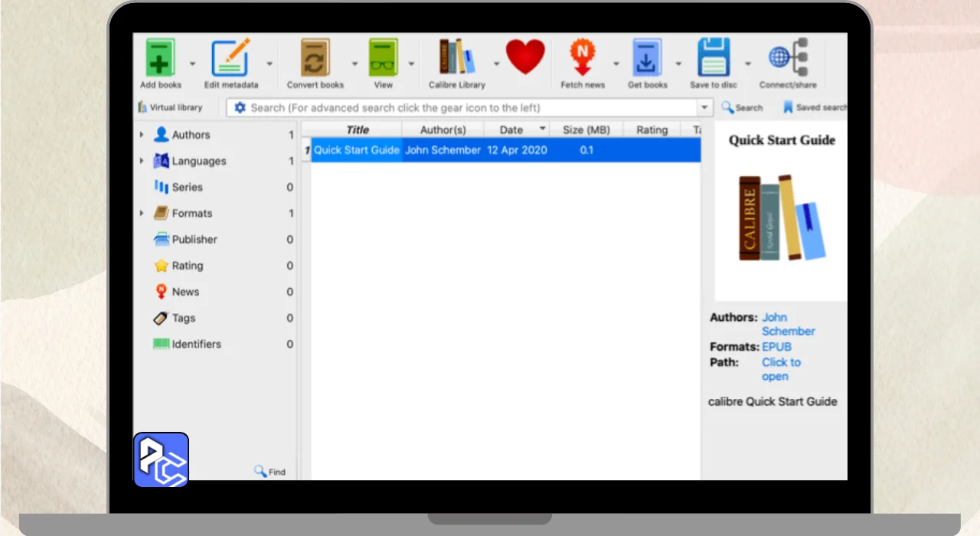Open the Edit metadata tool
Screen dimensions: 980x536
pos(230,58)
